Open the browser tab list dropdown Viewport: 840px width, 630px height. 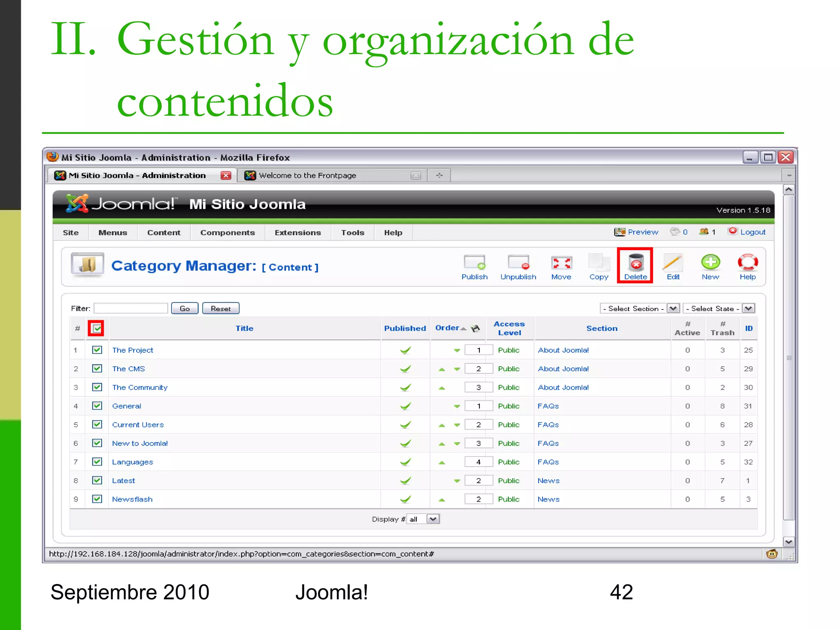coord(789,176)
